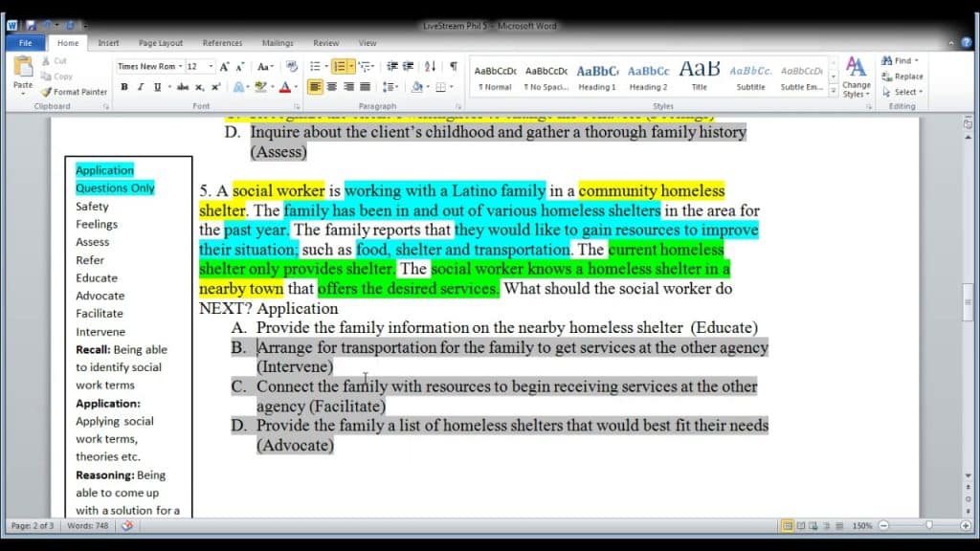
Task: Align text left
Action: coord(315,87)
